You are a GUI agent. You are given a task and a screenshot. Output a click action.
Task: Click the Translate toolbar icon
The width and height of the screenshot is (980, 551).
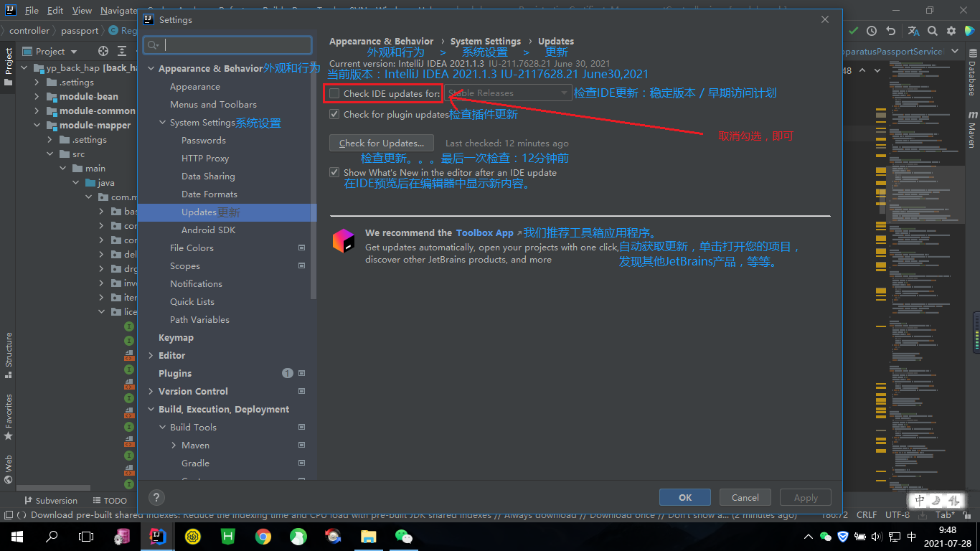(913, 31)
